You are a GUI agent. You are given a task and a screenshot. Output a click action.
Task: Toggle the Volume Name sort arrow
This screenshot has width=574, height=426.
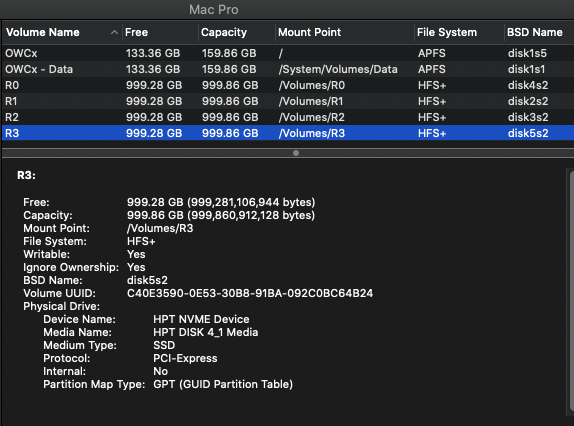(114, 32)
